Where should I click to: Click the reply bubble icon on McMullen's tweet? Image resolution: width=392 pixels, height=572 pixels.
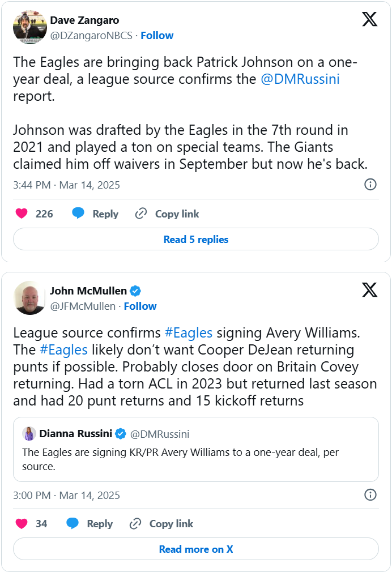tap(73, 523)
